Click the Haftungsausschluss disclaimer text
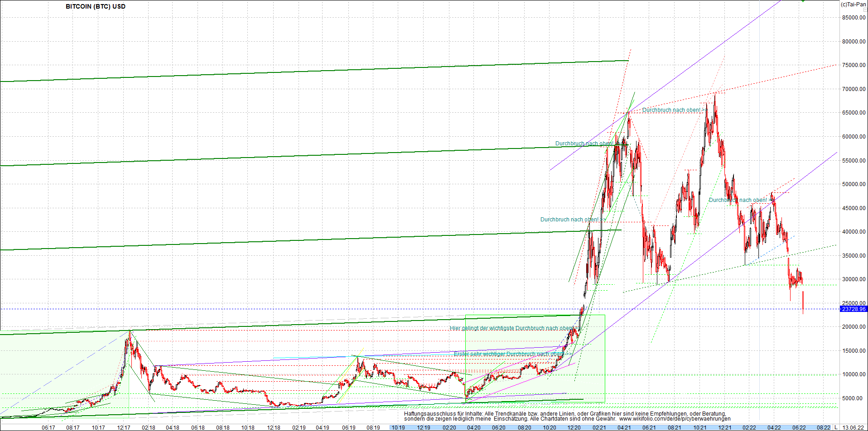This screenshot has height=431, width=868. [x=564, y=416]
